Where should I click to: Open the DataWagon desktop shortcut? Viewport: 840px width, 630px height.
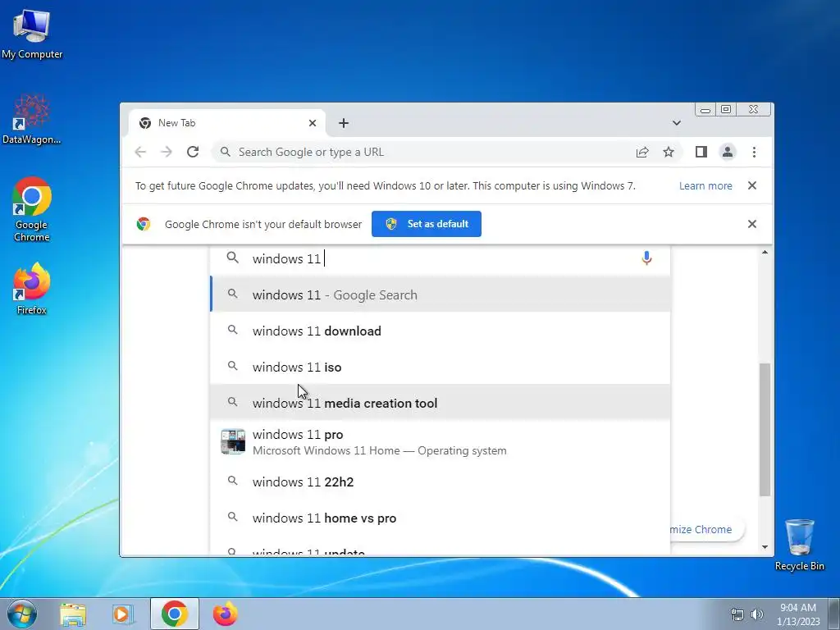32,120
